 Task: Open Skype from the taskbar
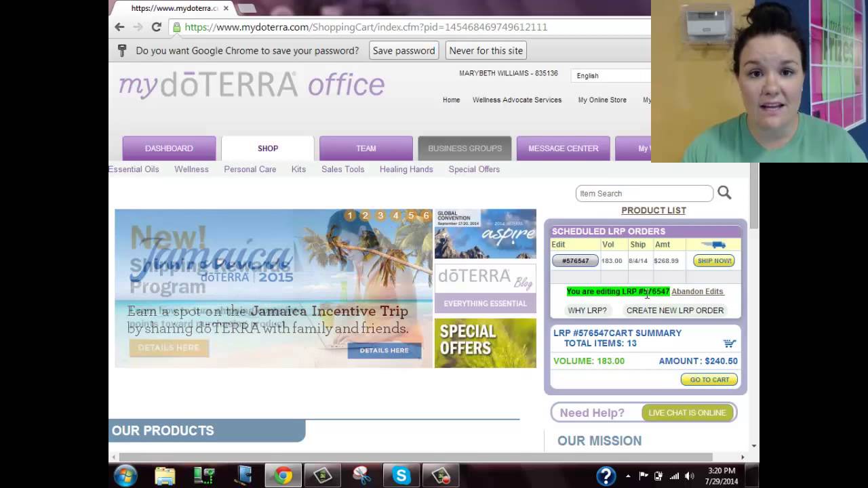[401, 476]
